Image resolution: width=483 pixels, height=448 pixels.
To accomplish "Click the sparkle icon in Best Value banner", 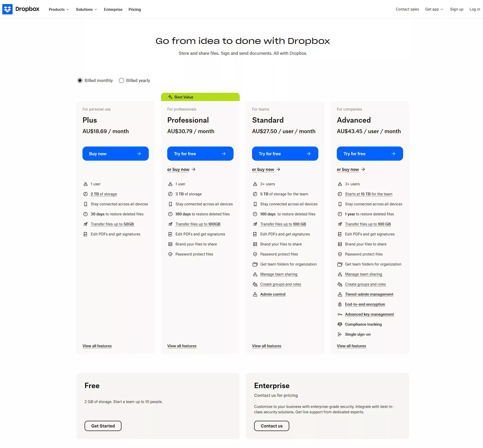I will (x=170, y=97).
